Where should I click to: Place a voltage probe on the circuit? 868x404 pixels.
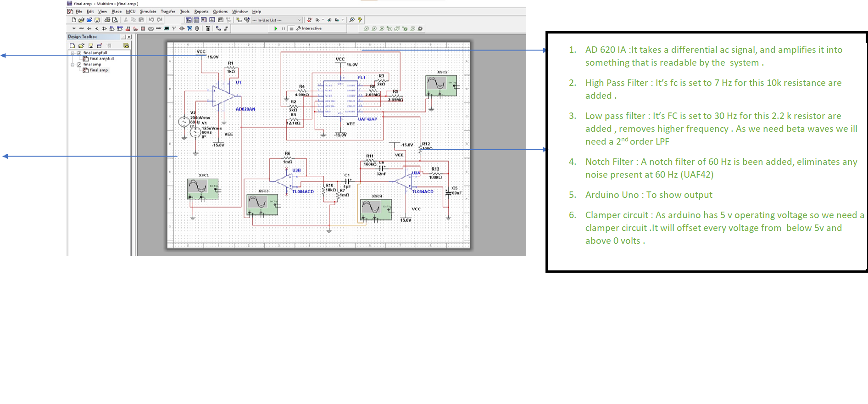click(367, 28)
